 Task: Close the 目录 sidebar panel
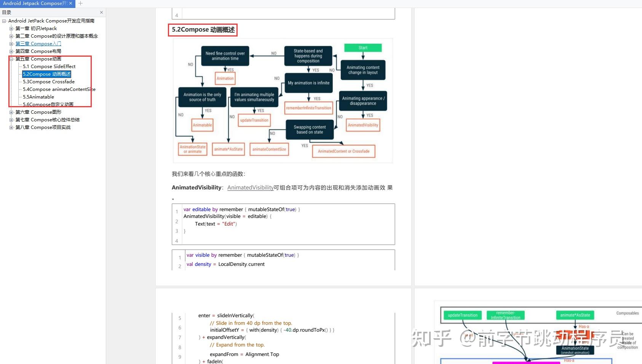click(x=101, y=12)
